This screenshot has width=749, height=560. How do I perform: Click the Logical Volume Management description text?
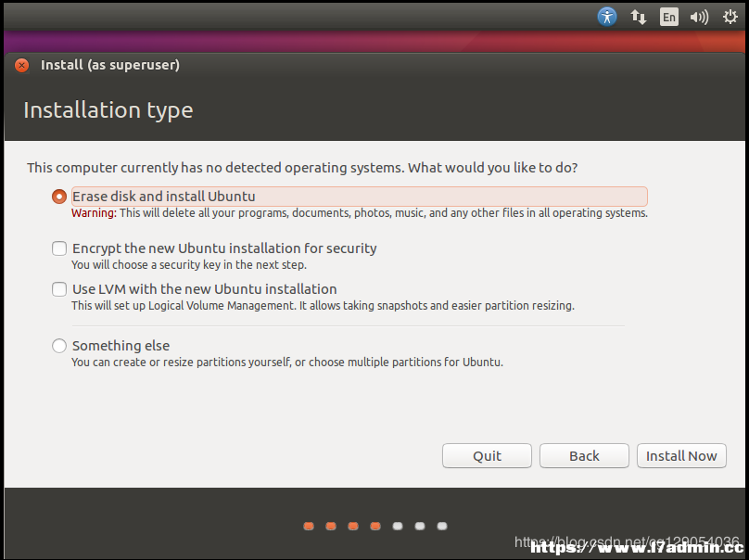(323, 305)
